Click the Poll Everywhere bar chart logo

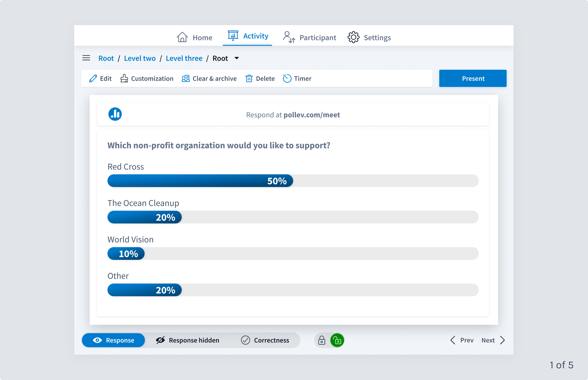pos(115,114)
